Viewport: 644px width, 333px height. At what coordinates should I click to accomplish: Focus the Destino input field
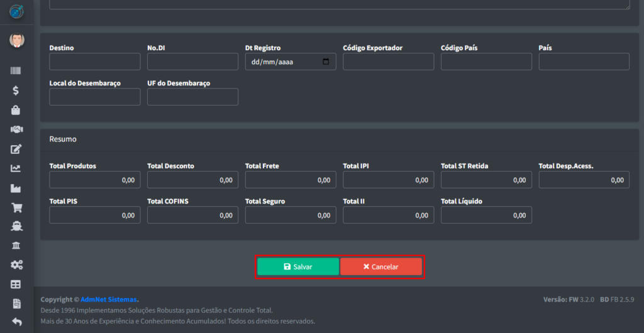tap(95, 62)
